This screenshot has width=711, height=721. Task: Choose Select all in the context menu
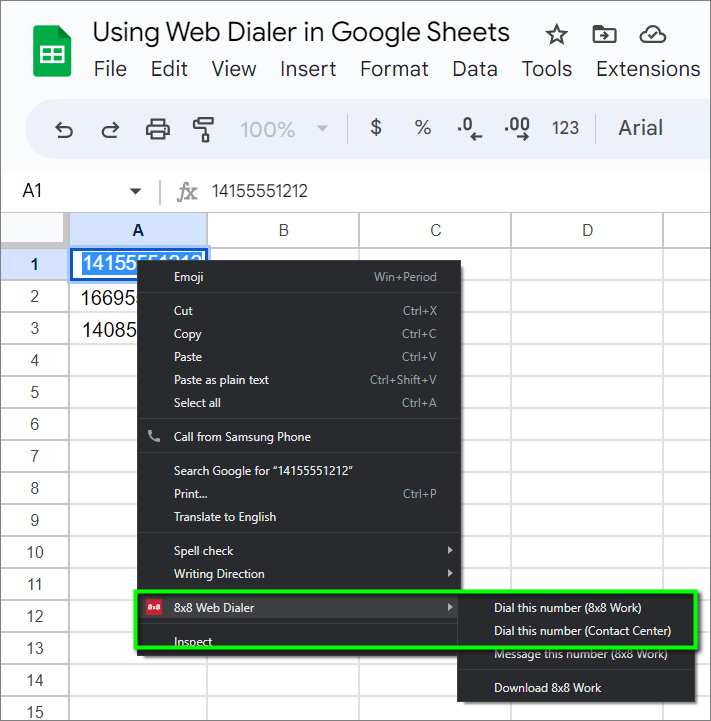pyautogui.click(x=299, y=403)
